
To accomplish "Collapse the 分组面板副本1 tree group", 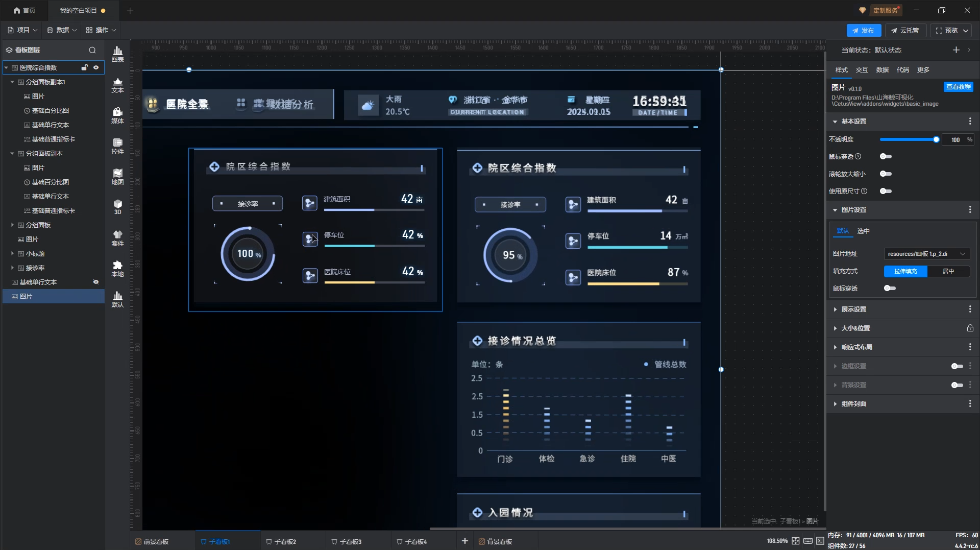I will point(12,82).
